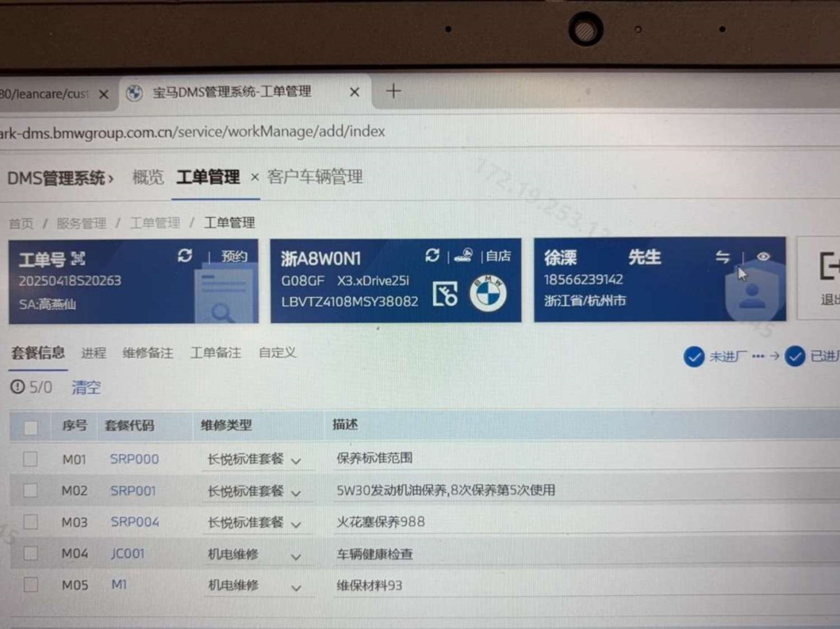This screenshot has height=629, width=840.
Task: Expand repair type dropdown for M01
Action: click(296, 461)
